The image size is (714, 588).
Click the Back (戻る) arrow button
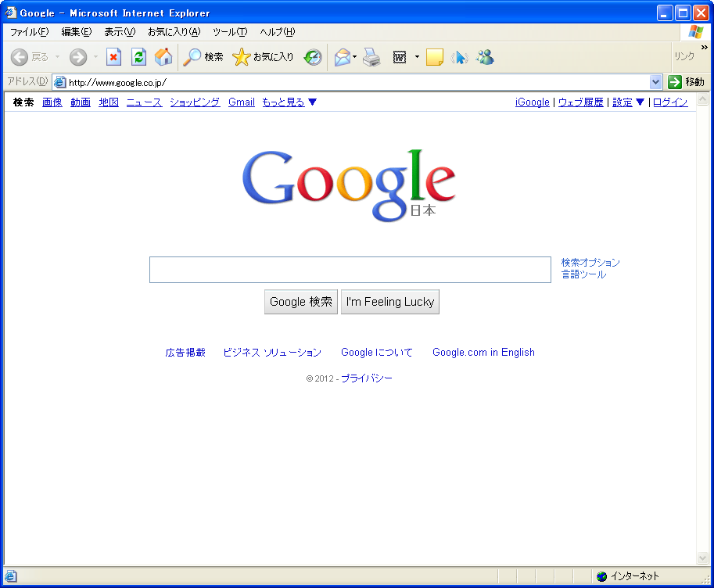coord(19,57)
